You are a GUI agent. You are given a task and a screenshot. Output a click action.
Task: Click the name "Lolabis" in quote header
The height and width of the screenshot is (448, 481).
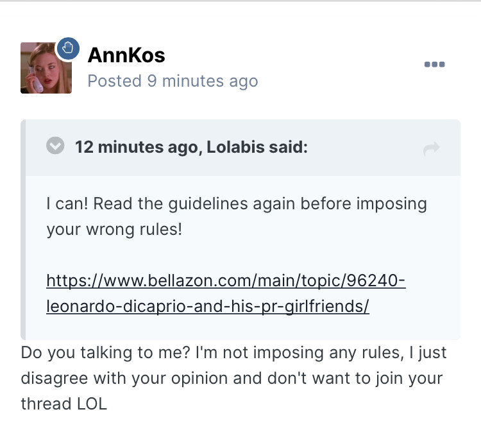pyautogui.click(x=235, y=148)
